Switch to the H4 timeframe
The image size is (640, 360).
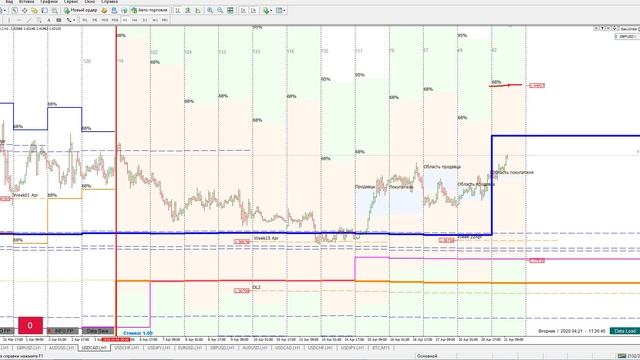click(135, 20)
